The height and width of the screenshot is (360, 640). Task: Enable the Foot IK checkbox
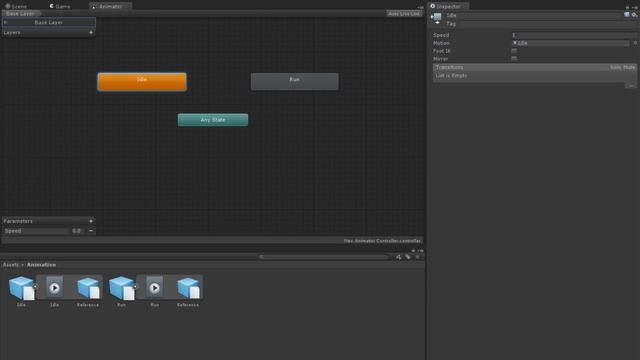coord(514,51)
